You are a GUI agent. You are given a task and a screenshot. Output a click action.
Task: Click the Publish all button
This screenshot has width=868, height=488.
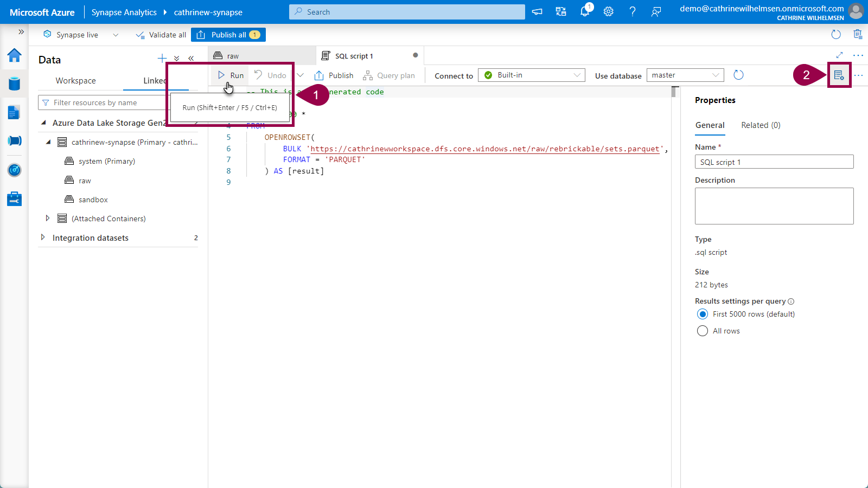pyautogui.click(x=228, y=35)
